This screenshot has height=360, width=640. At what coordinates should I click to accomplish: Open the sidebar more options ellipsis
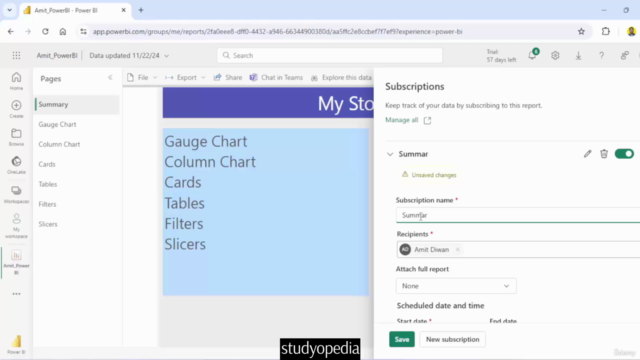16,294
